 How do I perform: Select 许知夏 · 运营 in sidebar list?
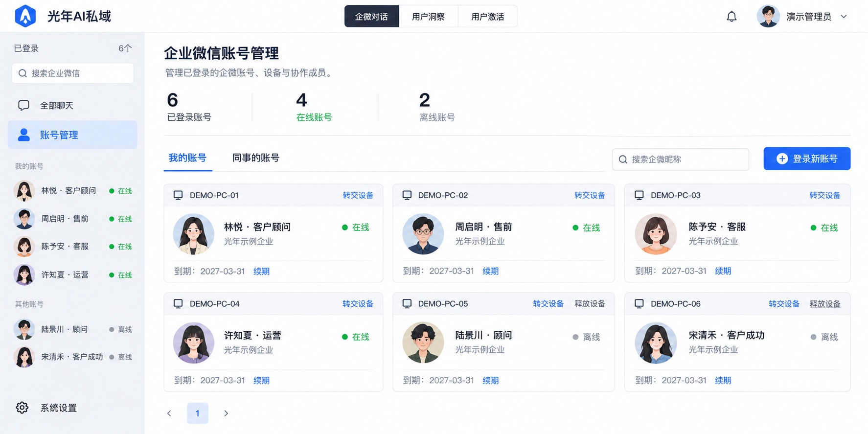[72, 275]
